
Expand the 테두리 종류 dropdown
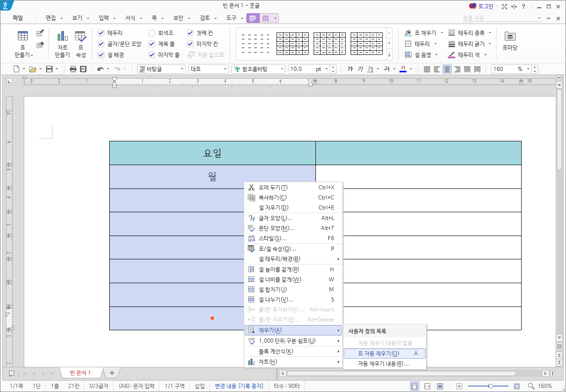490,33
